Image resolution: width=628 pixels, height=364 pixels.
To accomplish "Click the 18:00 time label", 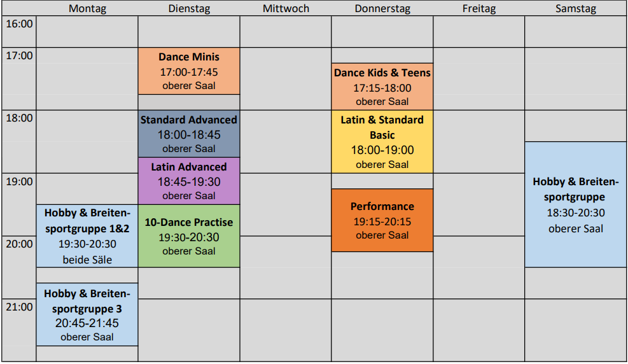I will [19, 118].
